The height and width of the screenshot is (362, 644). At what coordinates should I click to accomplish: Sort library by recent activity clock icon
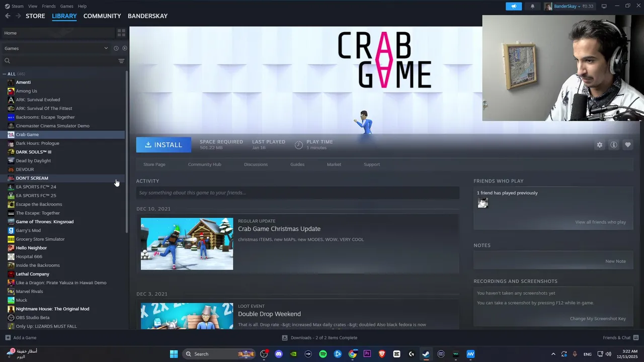coord(116,48)
